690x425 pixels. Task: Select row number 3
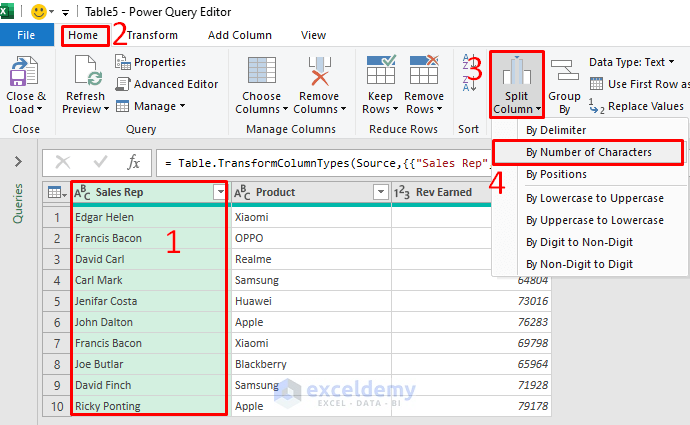[57, 260]
